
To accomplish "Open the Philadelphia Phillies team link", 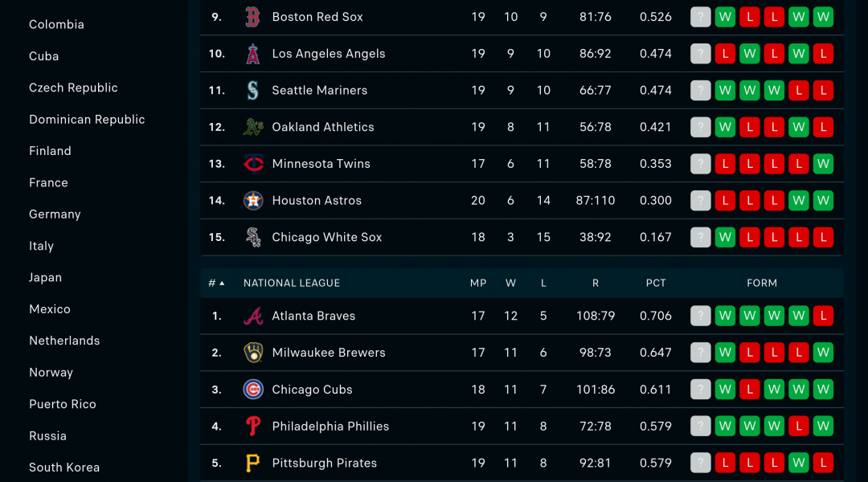I will click(330, 426).
